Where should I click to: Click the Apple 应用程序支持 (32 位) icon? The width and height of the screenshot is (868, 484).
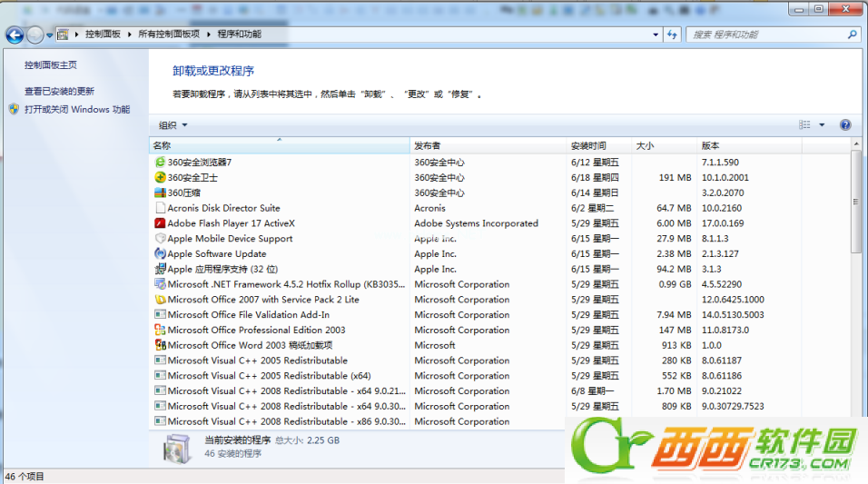(x=160, y=269)
